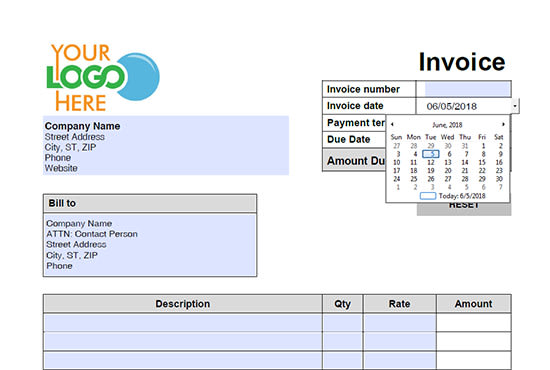550x370 pixels.
Task: Pick day 11 in the calendar
Action: (x=414, y=162)
